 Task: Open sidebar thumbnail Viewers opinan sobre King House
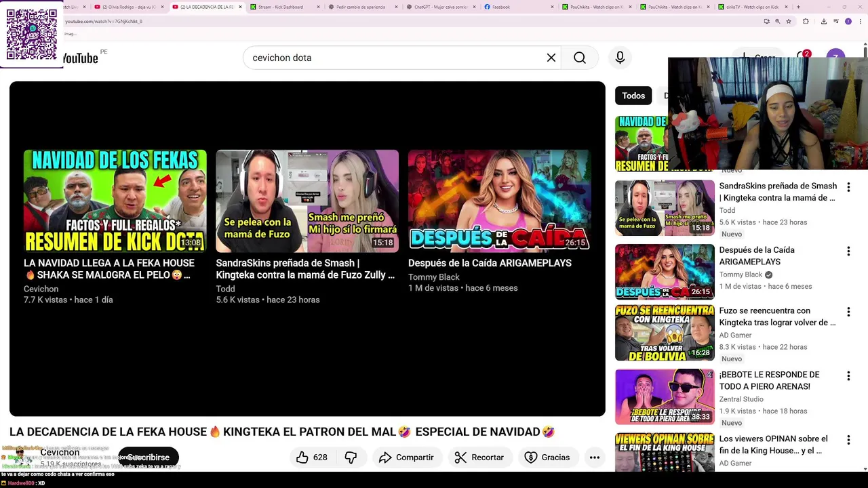pos(665,452)
